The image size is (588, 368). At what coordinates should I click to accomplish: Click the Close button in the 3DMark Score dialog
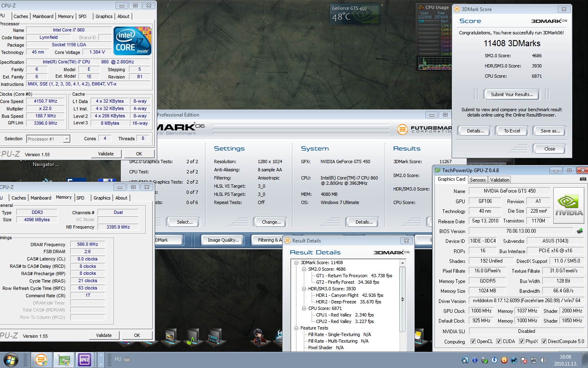(x=550, y=149)
